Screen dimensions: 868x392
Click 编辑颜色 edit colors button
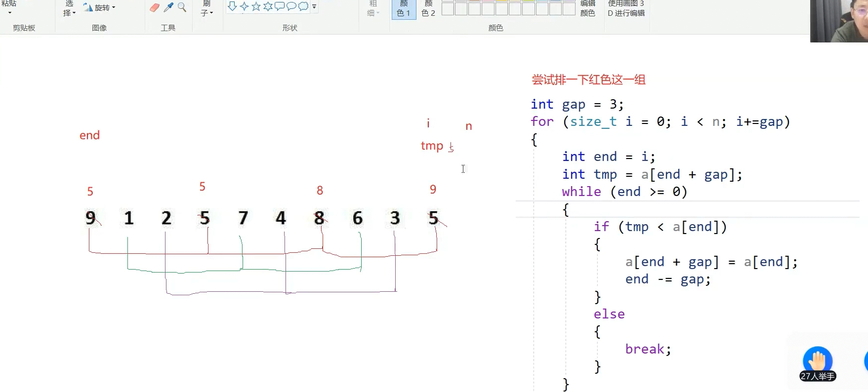(x=587, y=8)
